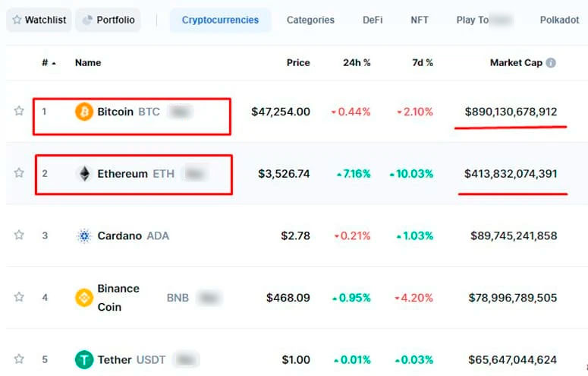This screenshot has width=588, height=376.
Task: Click the Ethereum diamond logo icon
Action: pos(84,174)
